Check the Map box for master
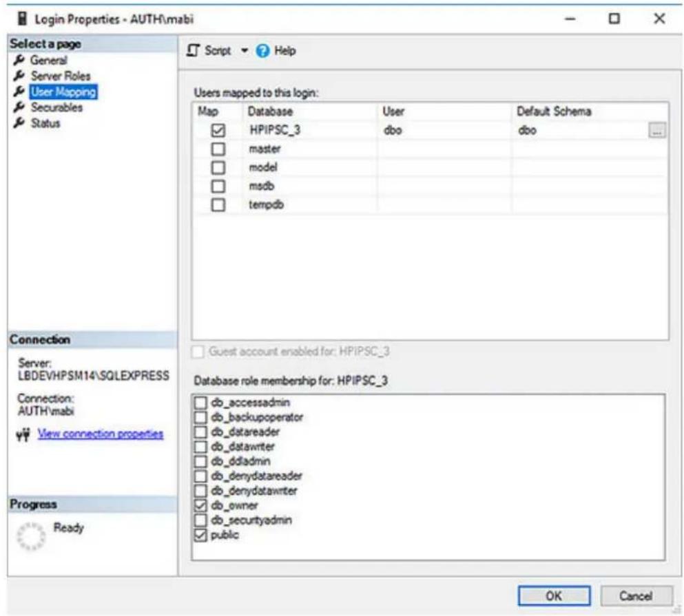The width and height of the screenshot is (684, 616). [218, 149]
